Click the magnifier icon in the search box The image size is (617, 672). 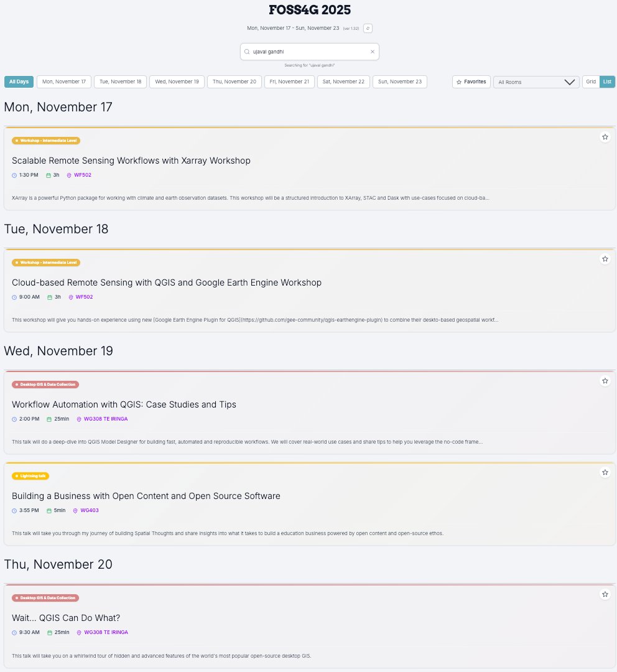tap(247, 52)
